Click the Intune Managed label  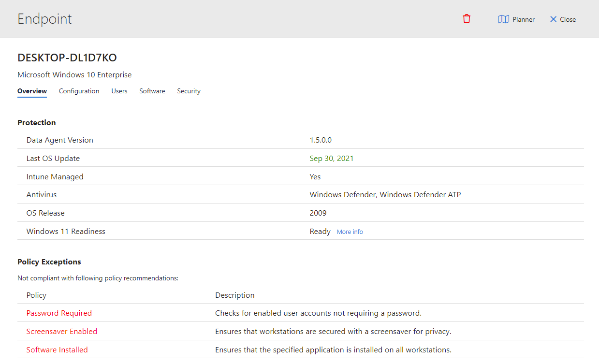(55, 177)
